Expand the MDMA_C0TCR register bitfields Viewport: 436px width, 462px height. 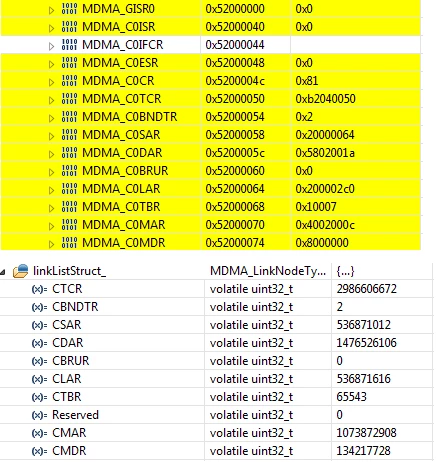51,100
